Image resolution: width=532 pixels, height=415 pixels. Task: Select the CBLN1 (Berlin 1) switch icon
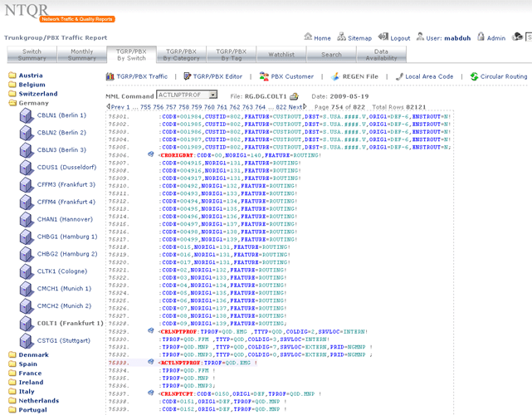[x=26, y=116]
